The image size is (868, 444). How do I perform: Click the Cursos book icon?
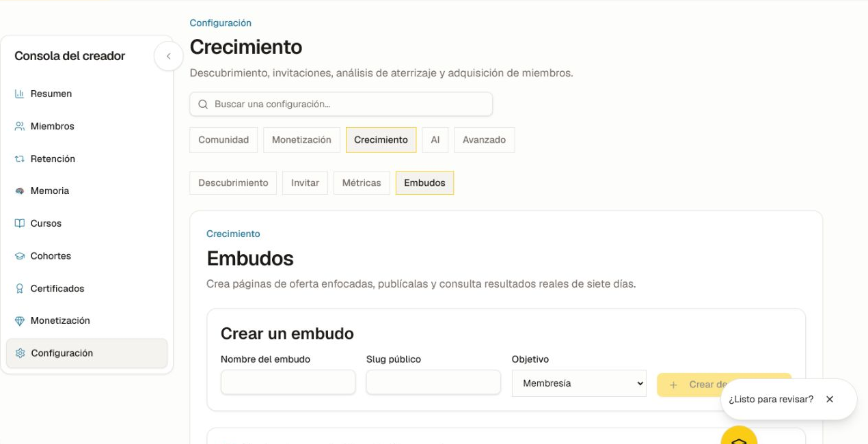point(20,223)
